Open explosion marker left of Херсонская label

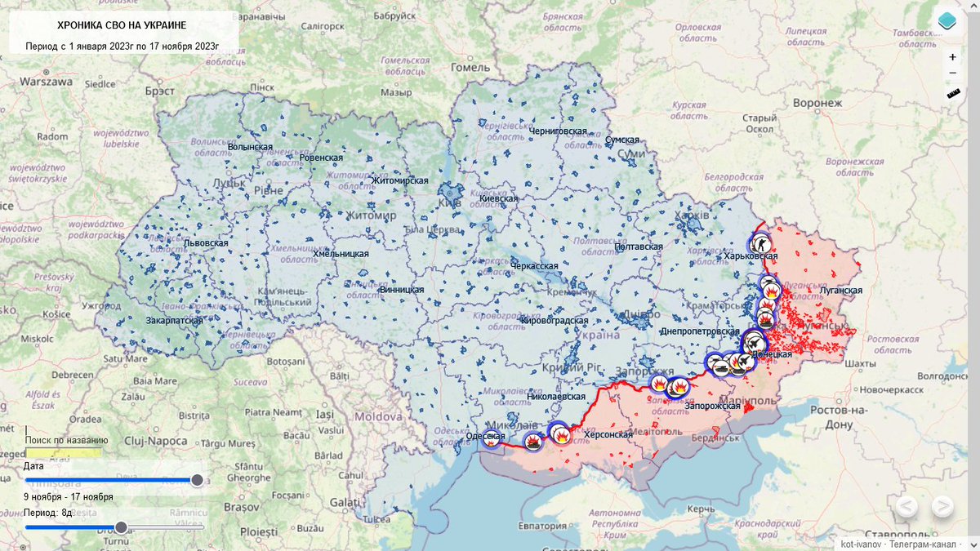(x=561, y=435)
